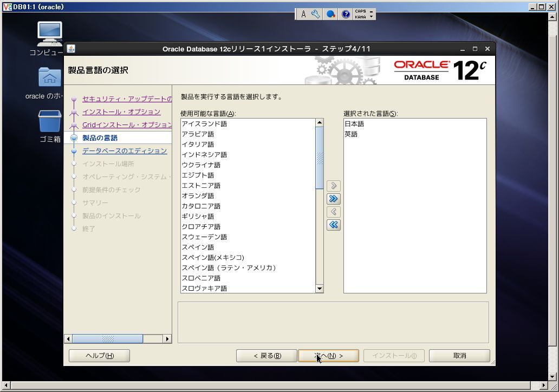The width and height of the screenshot is (559, 392).
Task: Select オランダ語 in available languages
Action: pos(248,196)
